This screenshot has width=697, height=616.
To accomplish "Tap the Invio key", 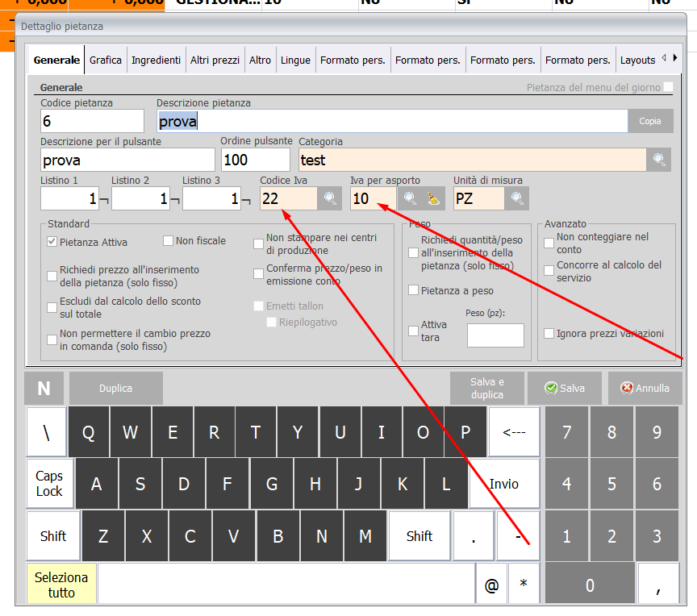I will point(504,483).
